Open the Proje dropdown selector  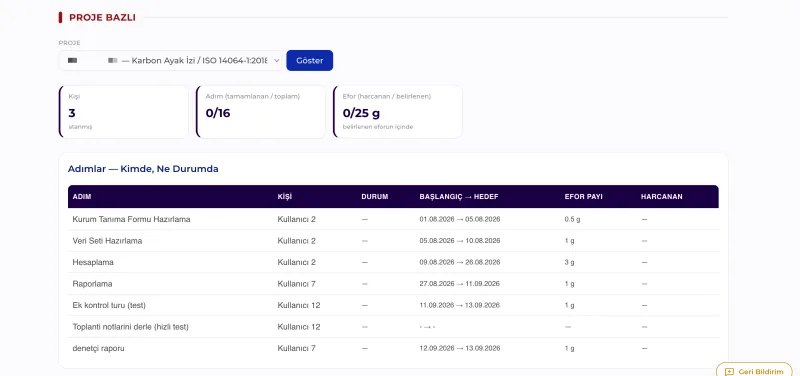[x=170, y=60]
